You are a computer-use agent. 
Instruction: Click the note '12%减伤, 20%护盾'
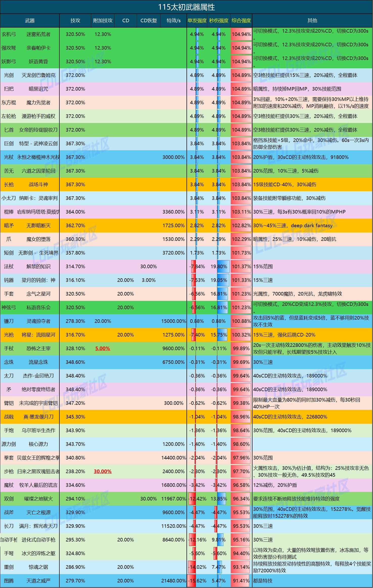pos(275,485)
